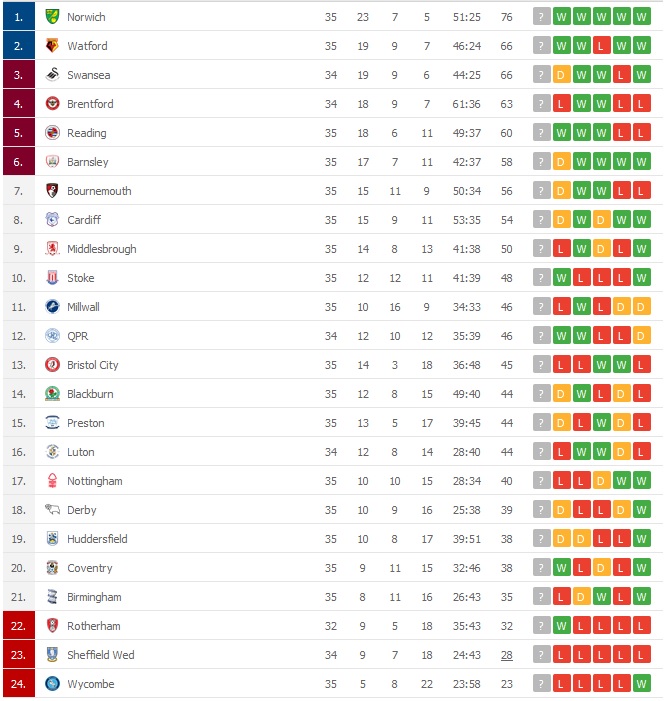Viewport: 666px width, 701px height.
Task: Click Sheffield Wed's underlined 28 points
Action: click(506, 655)
